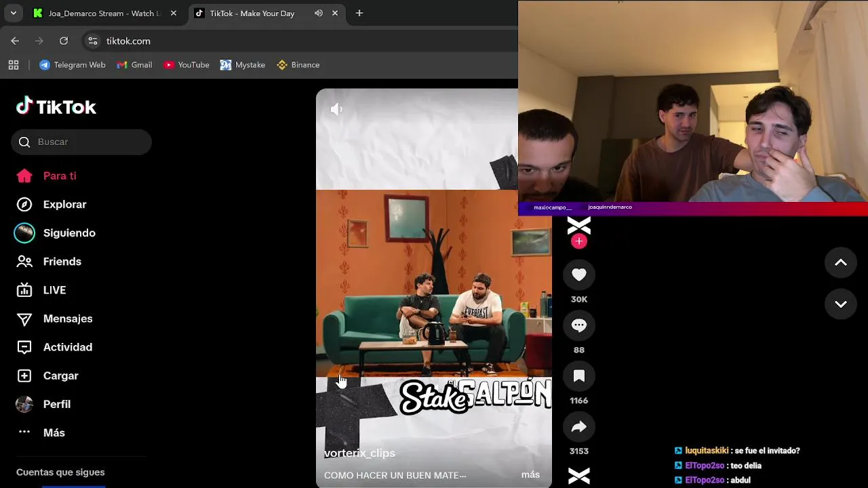868x488 pixels.
Task: Open the tab search dropdown
Action: tap(13, 13)
